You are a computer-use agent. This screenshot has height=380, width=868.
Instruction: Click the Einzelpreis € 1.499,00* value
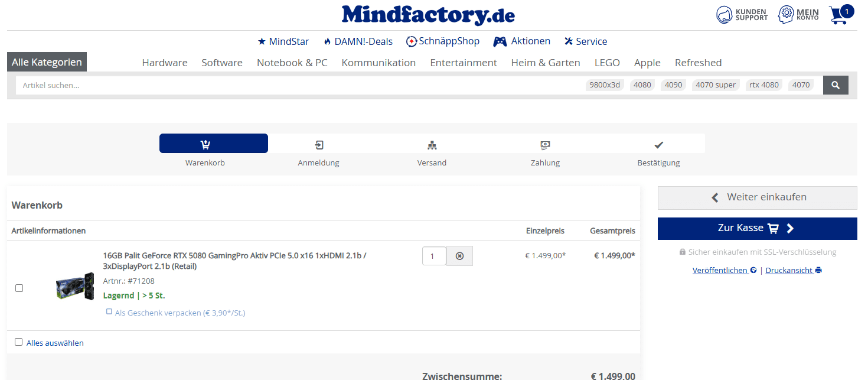pyautogui.click(x=545, y=256)
